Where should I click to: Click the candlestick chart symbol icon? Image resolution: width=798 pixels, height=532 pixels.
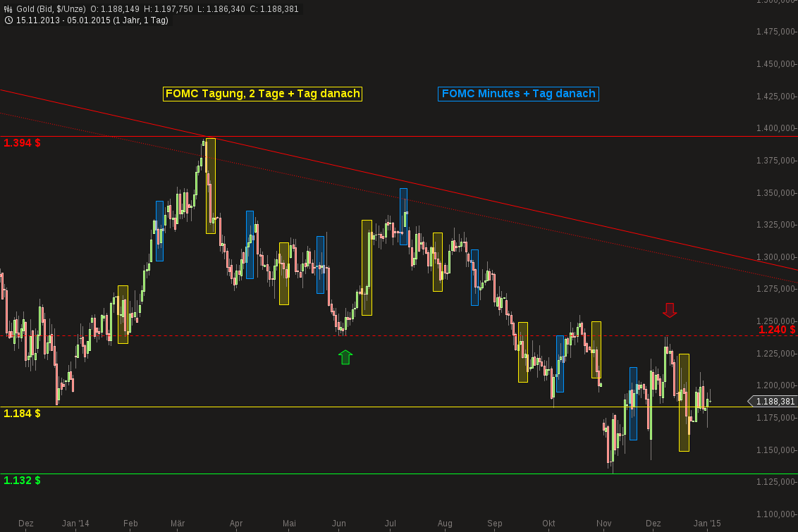8,9
